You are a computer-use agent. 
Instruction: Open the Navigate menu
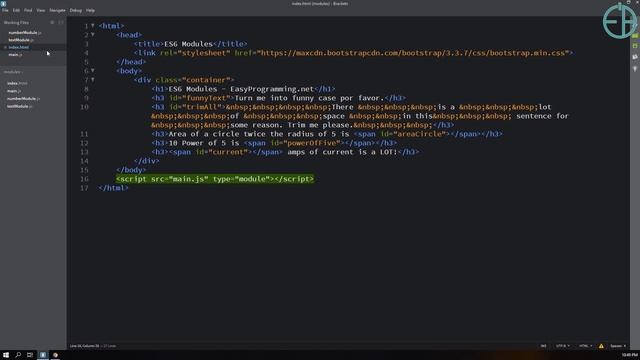57,10
